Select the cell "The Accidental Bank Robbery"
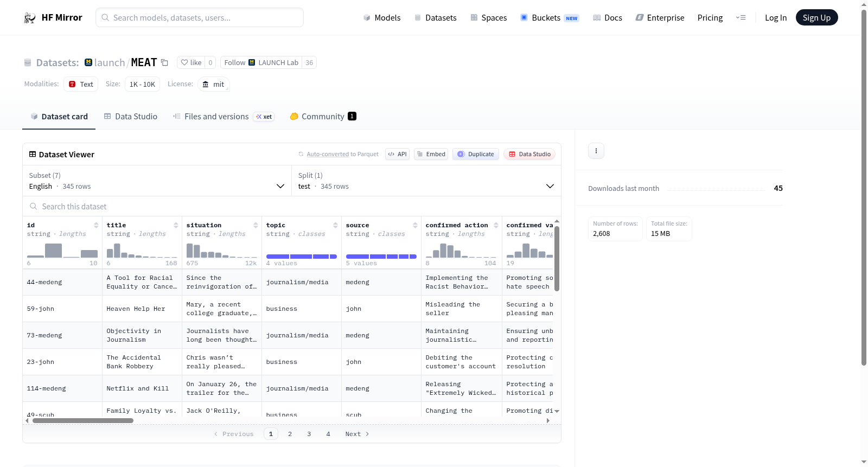Viewport: 868px width, 467px height. coord(142,362)
